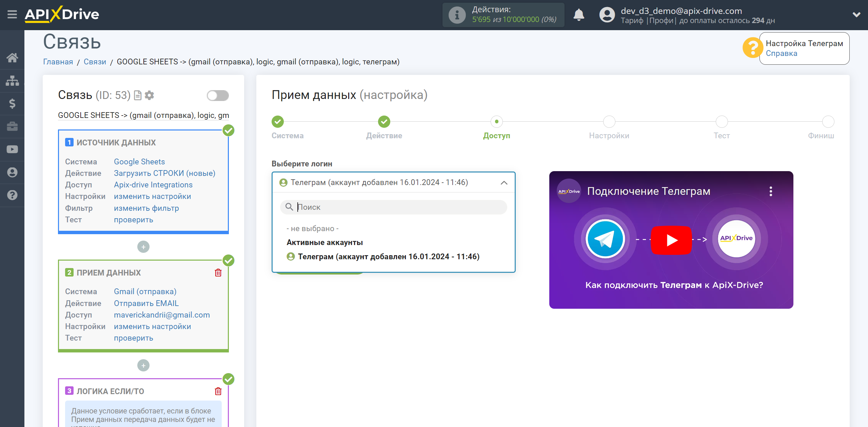
Task: Open Gmail (отправка) system link
Action: tap(145, 291)
